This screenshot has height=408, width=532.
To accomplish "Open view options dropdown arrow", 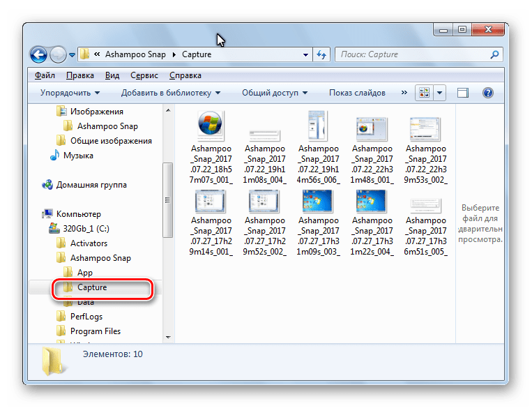I will pos(439,93).
